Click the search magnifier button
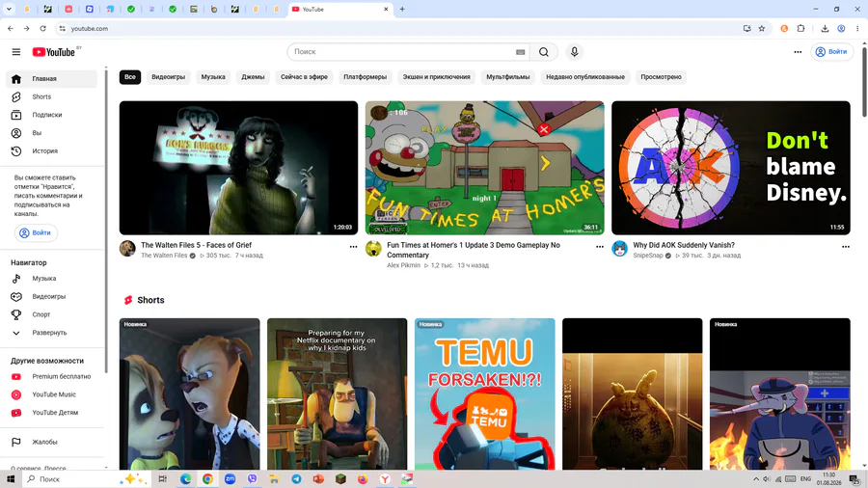Screen dimensions: 868x488 click(544, 51)
